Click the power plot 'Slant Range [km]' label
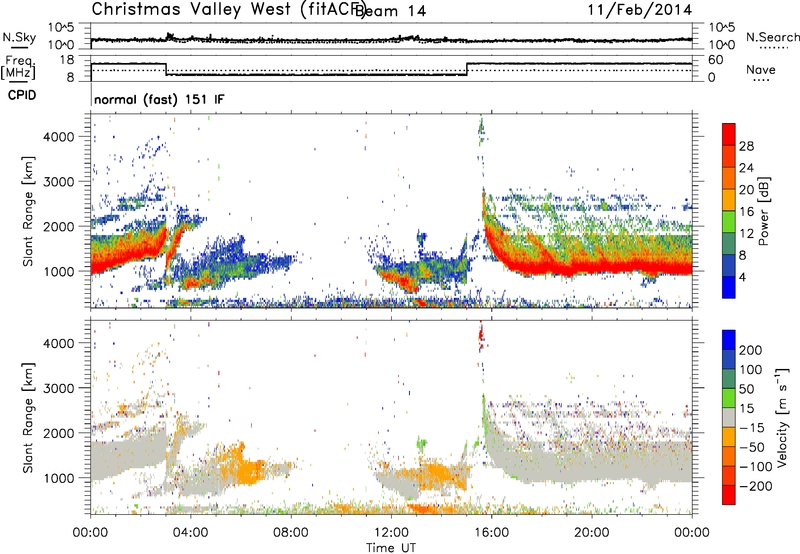The image size is (800, 554). [x=28, y=211]
